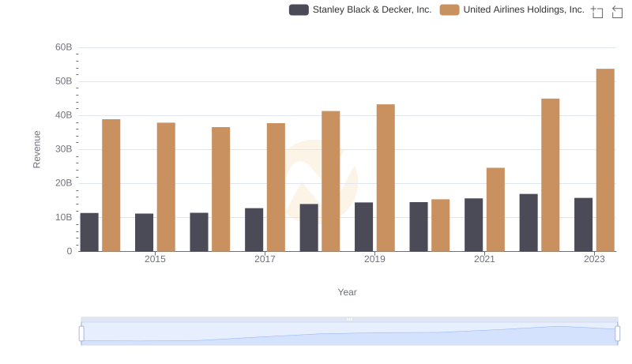This screenshot has width=632, height=364.
Task: Click the 20B y-axis label
Action: 64,183
